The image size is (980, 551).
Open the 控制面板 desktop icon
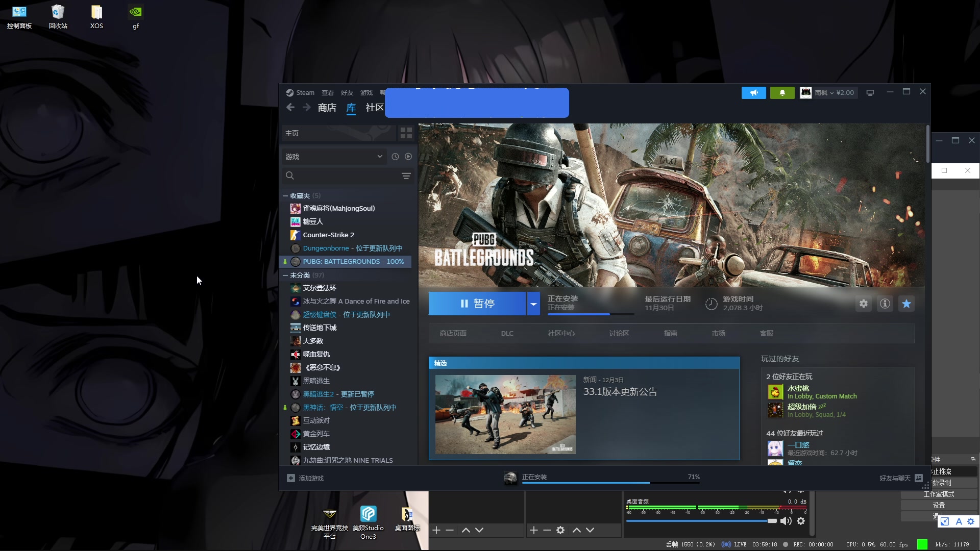point(19,17)
